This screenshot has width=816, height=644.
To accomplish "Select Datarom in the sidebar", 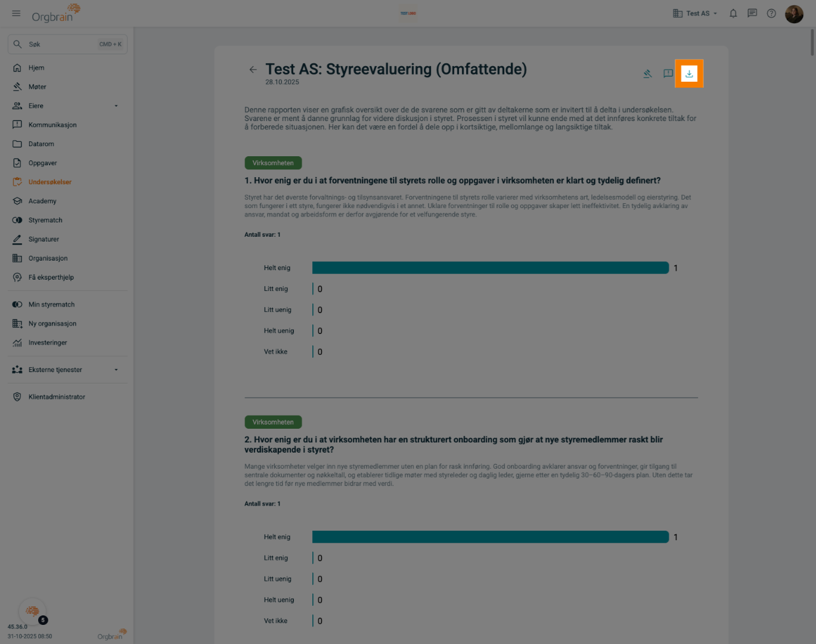I will pos(41,144).
